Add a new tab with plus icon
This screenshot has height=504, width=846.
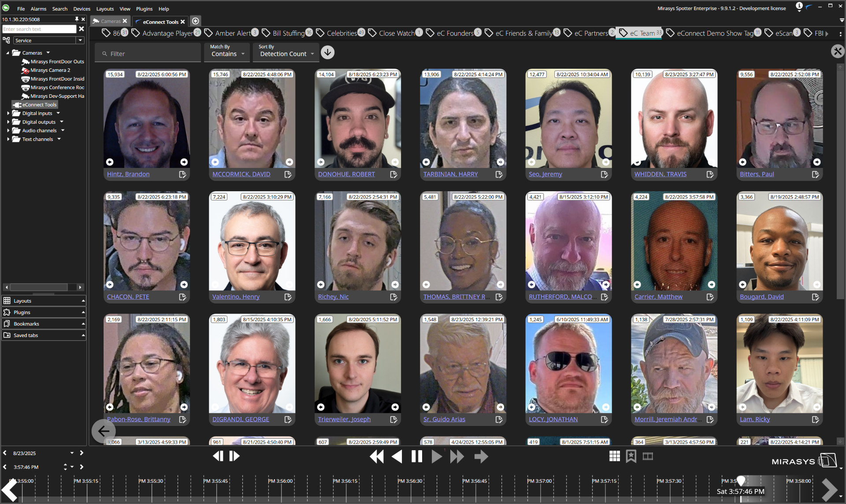(196, 21)
